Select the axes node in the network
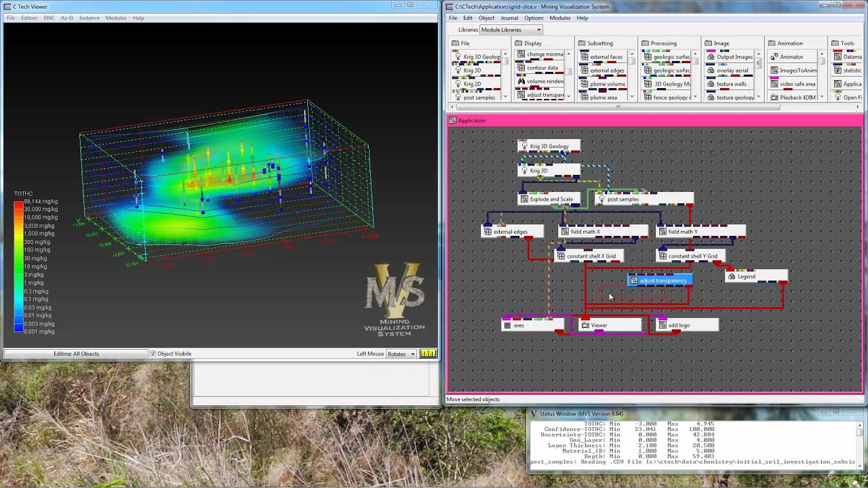The image size is (868, 488). (x=532, y=325)
